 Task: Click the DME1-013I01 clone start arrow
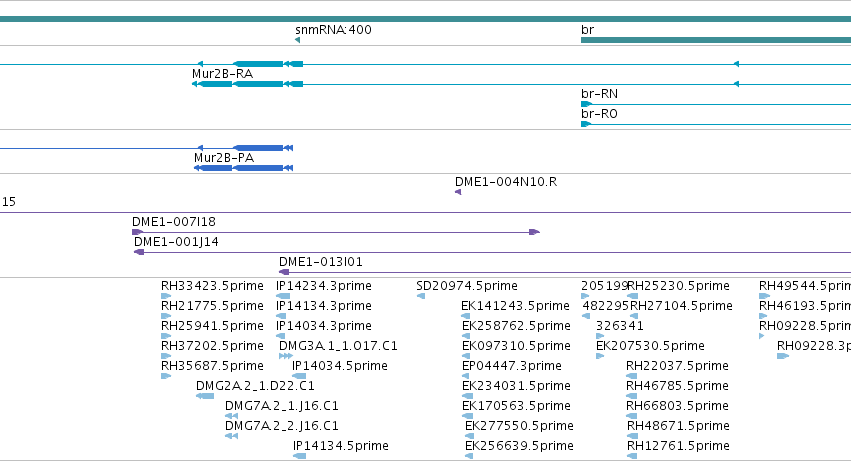pos(284,272)
